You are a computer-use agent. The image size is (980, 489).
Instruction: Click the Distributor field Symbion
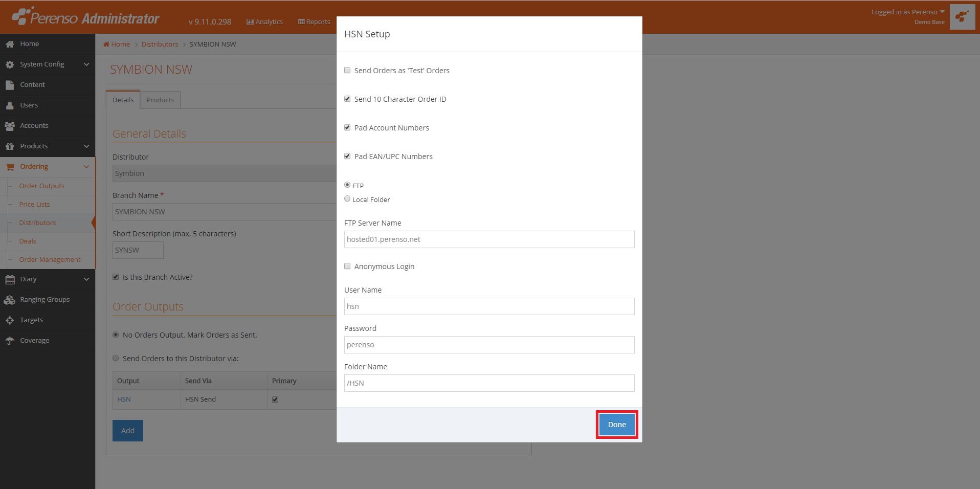[x=225, y=173]
